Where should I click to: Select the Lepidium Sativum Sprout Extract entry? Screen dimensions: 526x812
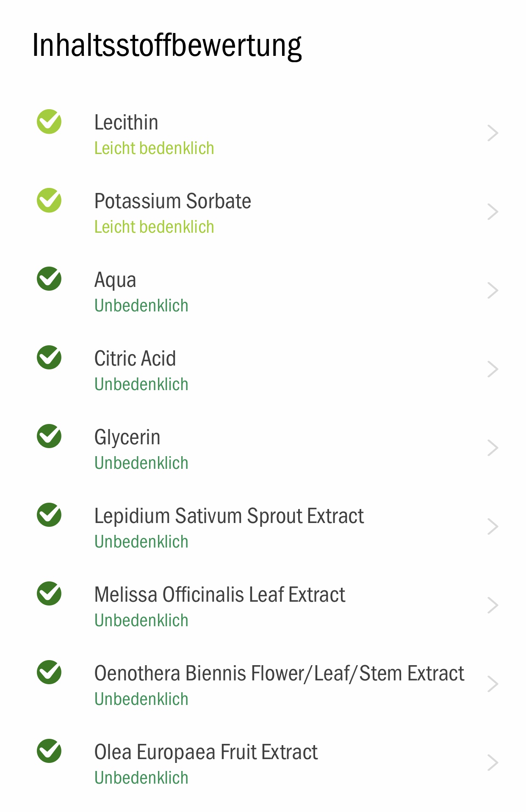pos(263,527)
